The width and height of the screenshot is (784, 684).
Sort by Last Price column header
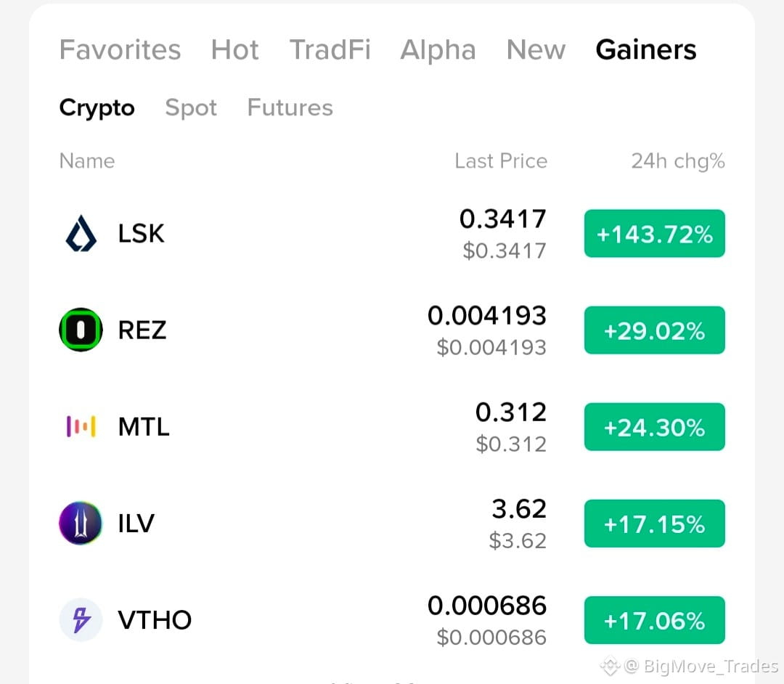tap(501, 161)
